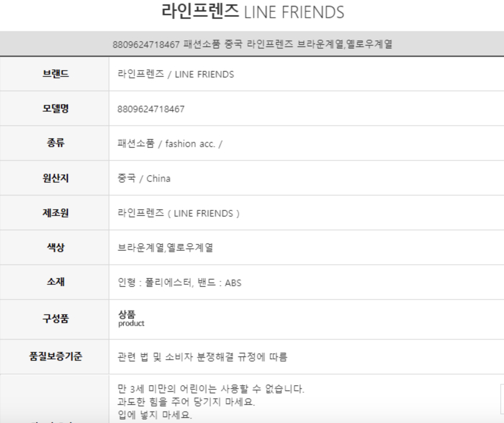Screen dimensions: 504x423
Task: Click the manufacturer value 라인프렌즈 ( LINE FRIENDS )
Action: [178, 213]
